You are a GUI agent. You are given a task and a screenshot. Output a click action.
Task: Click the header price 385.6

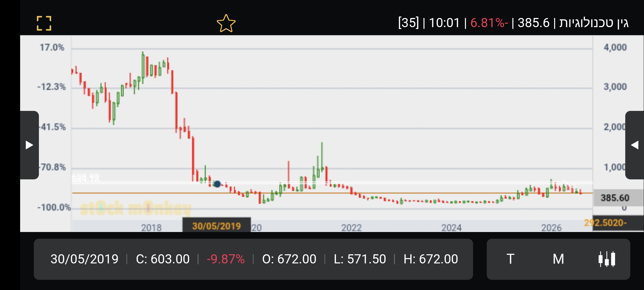pos(534,23)
